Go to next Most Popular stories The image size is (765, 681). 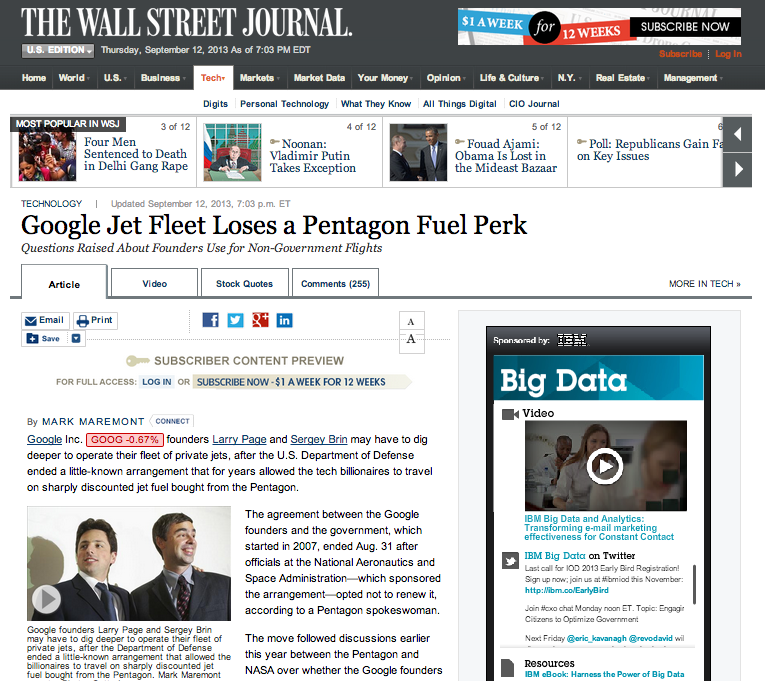[x=737, y=168]
